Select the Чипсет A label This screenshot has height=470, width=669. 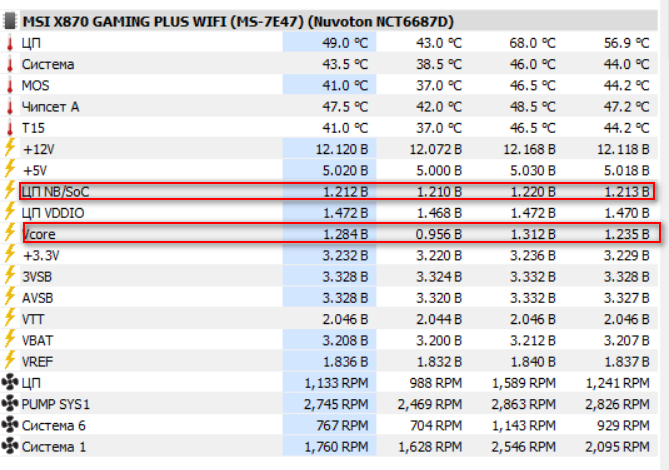coord(50,107)
